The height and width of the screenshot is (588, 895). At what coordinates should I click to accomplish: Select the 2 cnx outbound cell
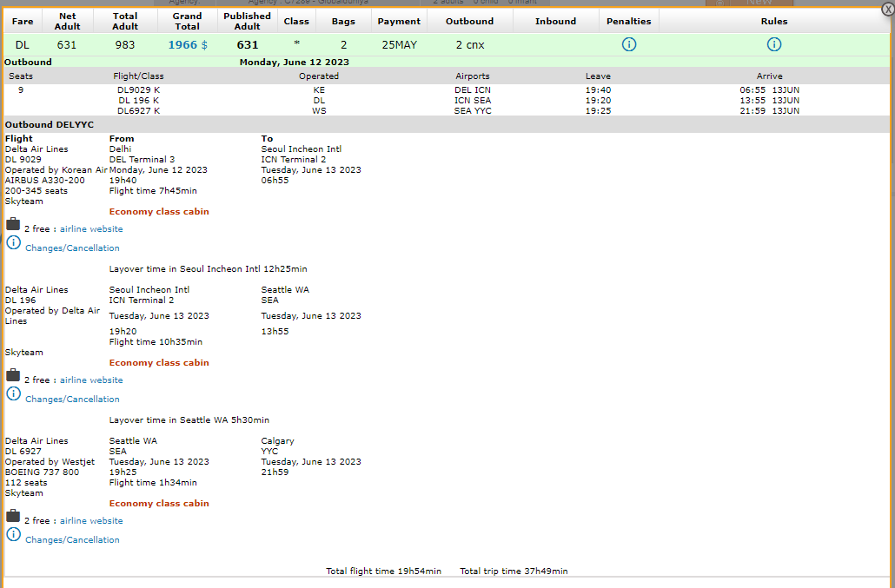click(469, 45)
